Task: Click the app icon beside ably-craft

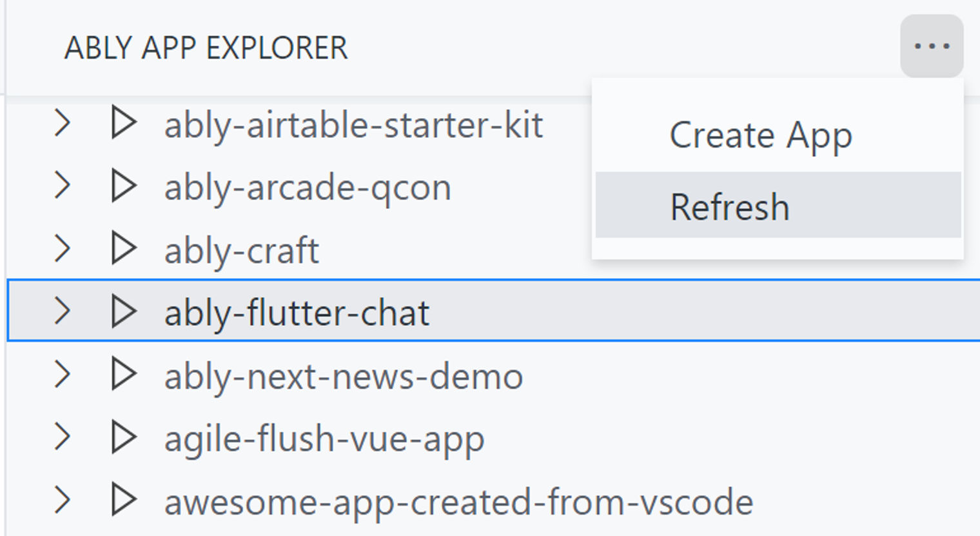Action: [124, 249]
